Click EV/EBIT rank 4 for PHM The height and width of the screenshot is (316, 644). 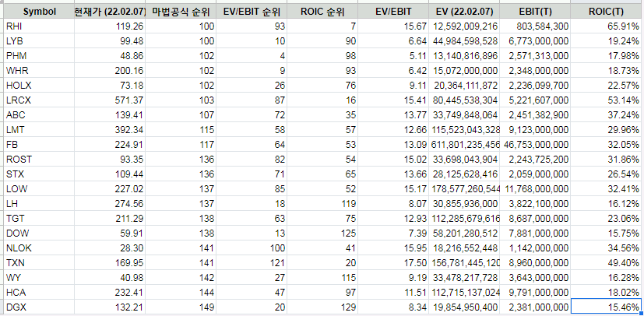(x=252, y=56)
